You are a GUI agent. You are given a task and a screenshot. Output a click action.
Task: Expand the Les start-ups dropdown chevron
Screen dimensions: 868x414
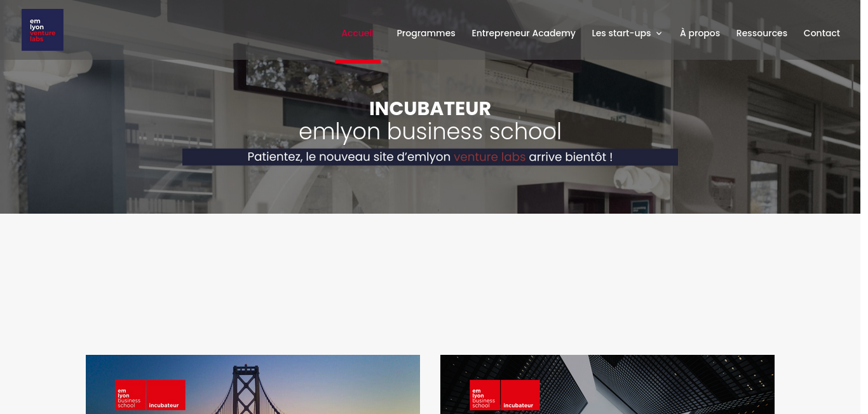coord(659,34)
